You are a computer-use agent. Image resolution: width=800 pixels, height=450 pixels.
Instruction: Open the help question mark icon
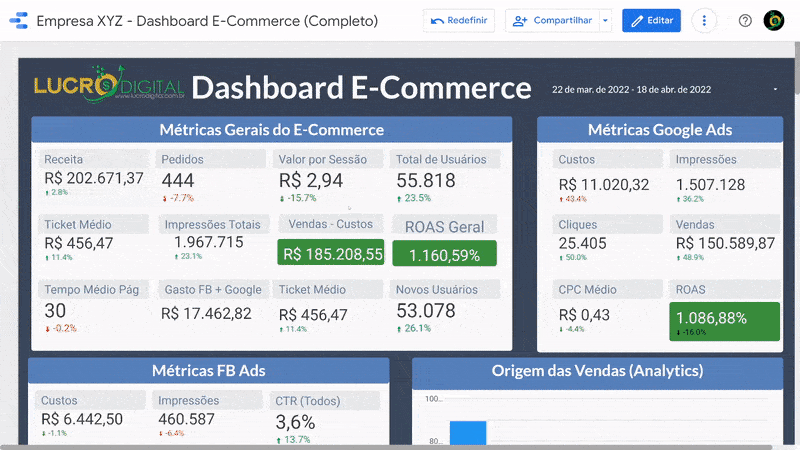coord(745,20)
